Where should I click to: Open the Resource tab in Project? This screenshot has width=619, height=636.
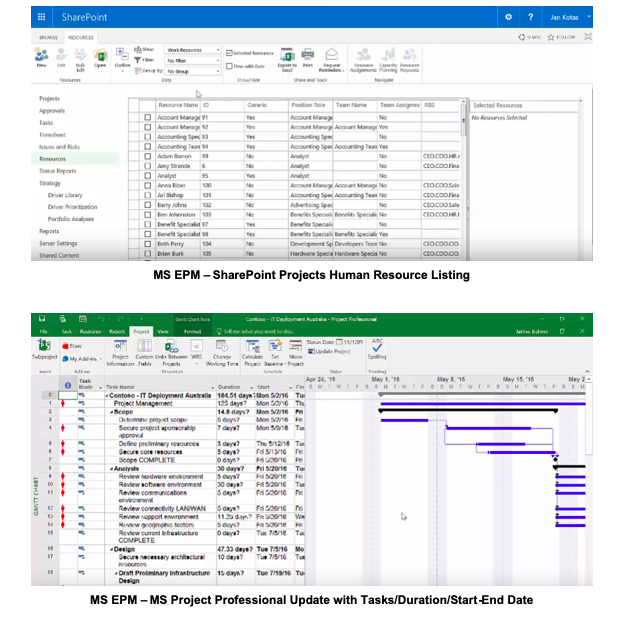pos(90,331)
